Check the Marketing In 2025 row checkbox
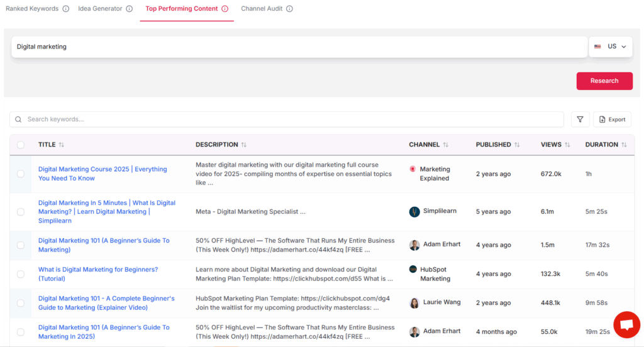The image size is (644, 347). (x=21, y=332)
